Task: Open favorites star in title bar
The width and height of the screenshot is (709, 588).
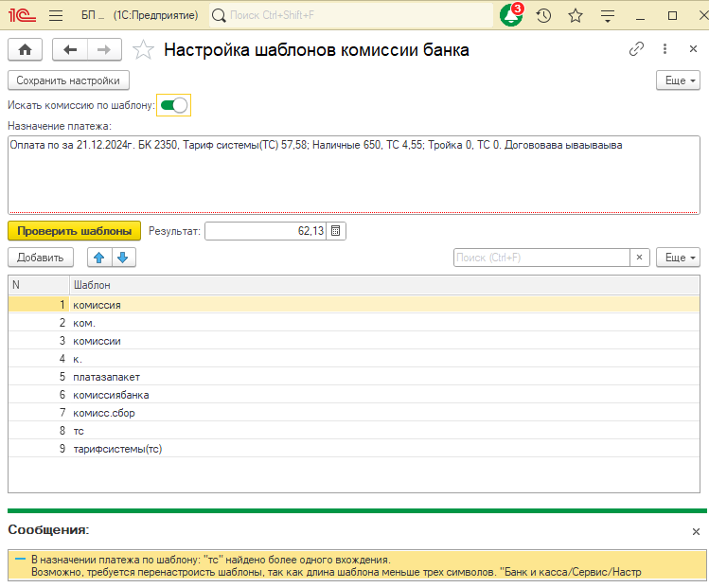Action: tap(576, 16)
